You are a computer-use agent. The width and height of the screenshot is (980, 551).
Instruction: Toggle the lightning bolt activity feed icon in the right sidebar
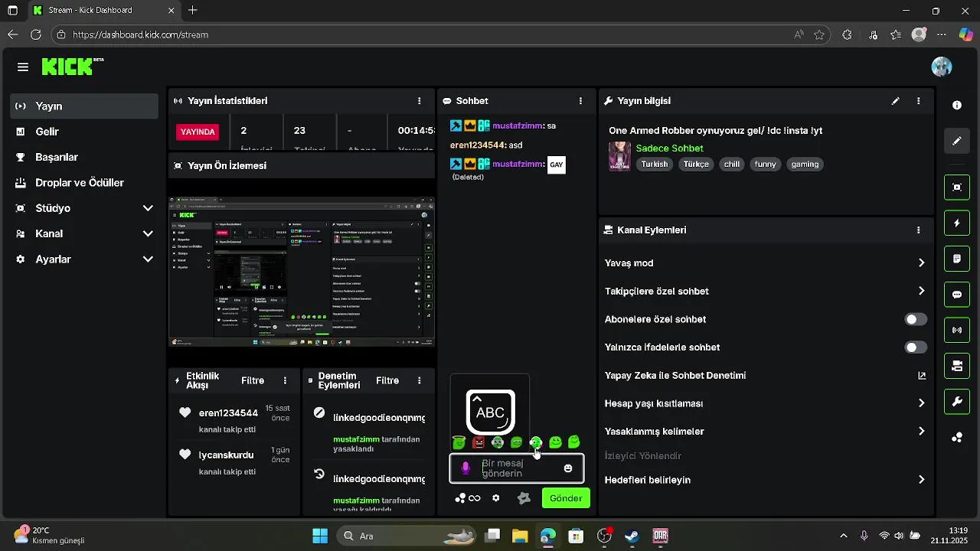tap(957, 223)
